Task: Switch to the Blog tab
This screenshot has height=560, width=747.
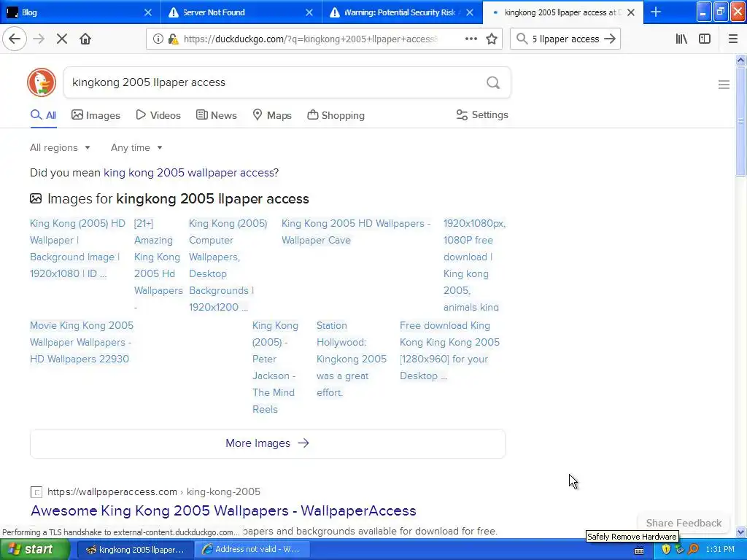Action: point(80,12)
